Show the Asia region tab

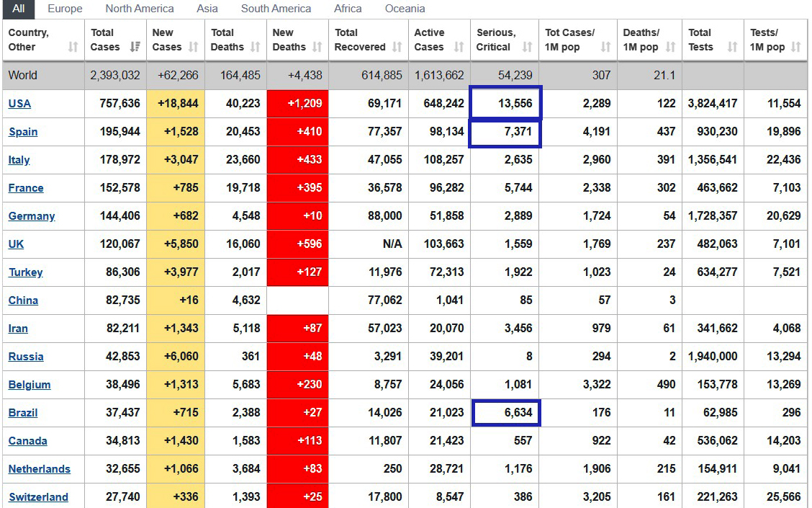coord(207,9)
